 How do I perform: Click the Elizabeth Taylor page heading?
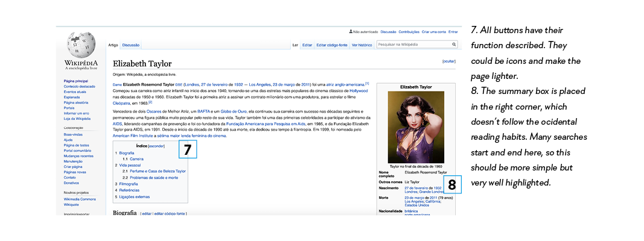(142, 63)
